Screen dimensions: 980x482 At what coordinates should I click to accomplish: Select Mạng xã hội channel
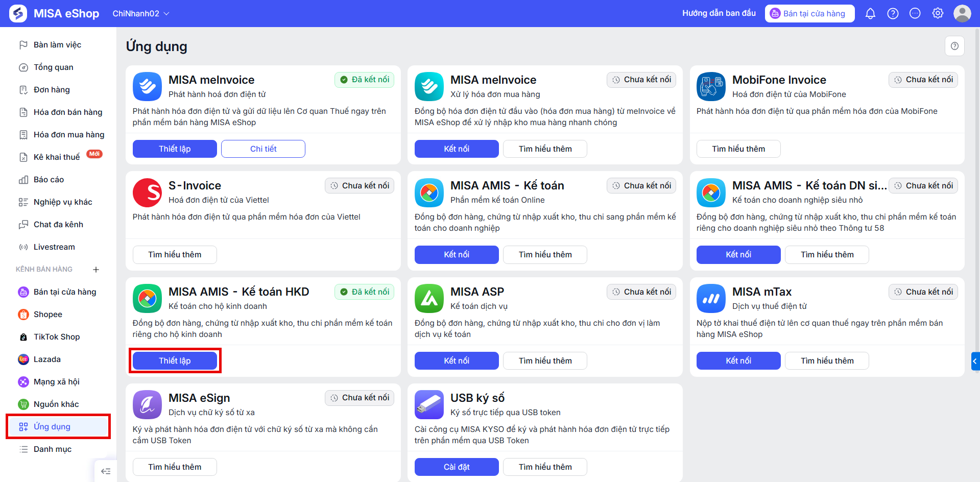click(58, 382)
